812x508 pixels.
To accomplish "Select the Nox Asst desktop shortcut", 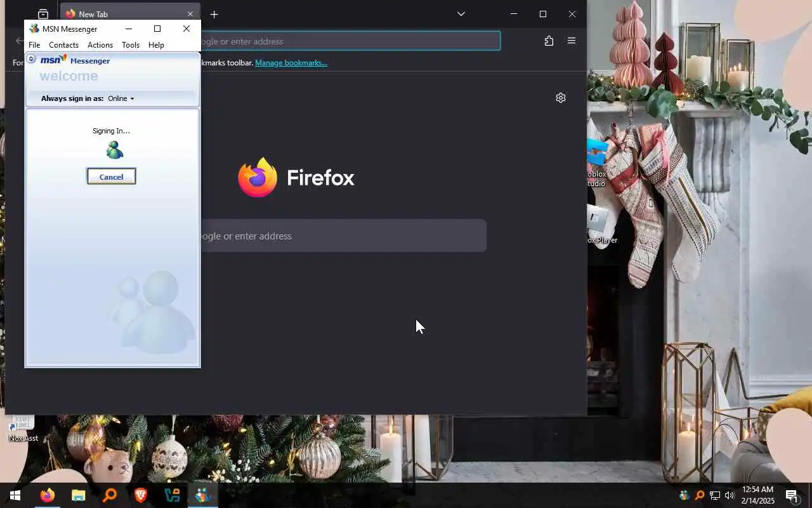I will pyautogui.click(x=23, y=429).
